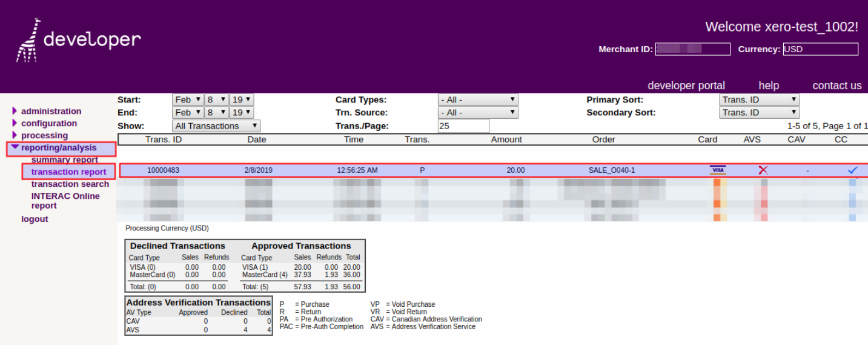Viewport: 868px width, 345px height.
Task: Click the logout link
Action: coord(35,219)
